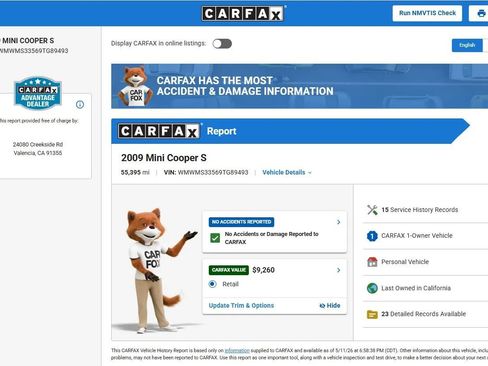
Task: Click the wrench Service History Records icon
Action: [372, 210]
